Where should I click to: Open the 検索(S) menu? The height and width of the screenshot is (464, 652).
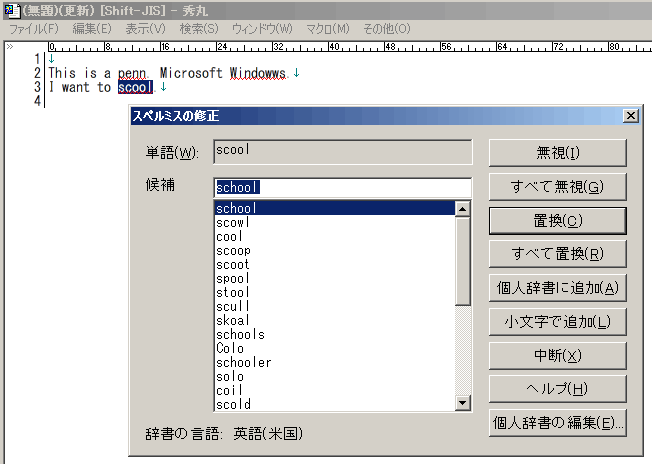pyautogui.click(x=199, y=28)
